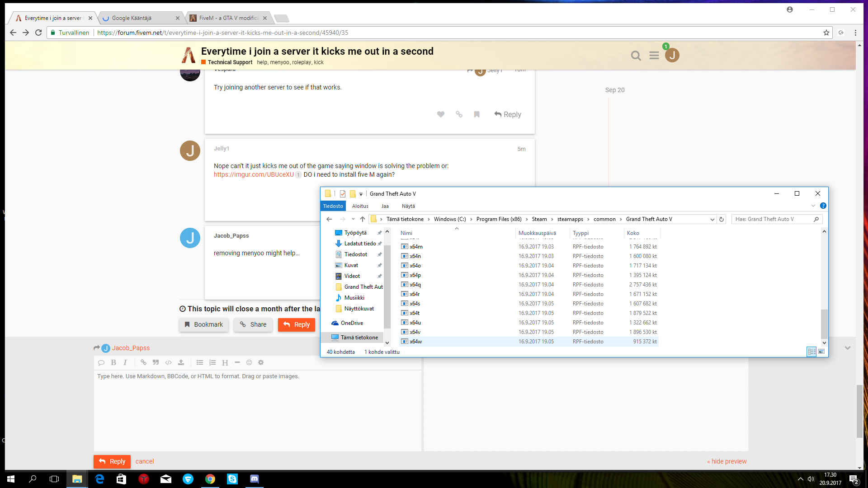
Task: Click the upload icon in editor toolbar
Action: 181,362
